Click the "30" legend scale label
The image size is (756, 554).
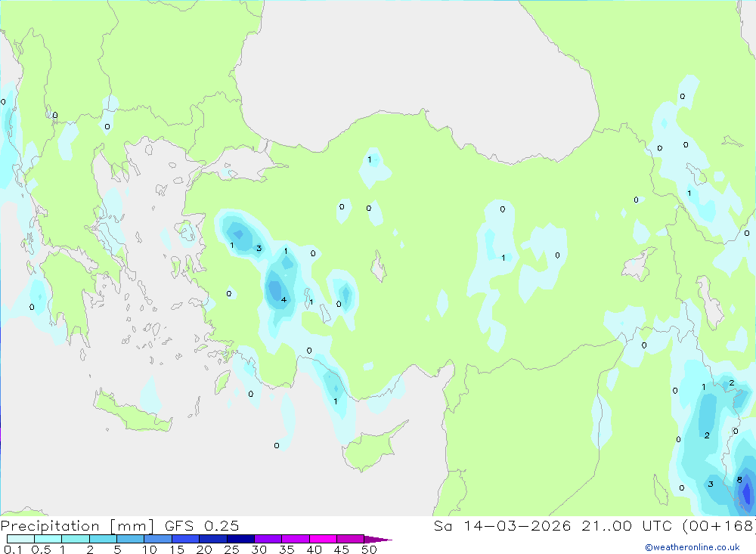pos(259,549)
